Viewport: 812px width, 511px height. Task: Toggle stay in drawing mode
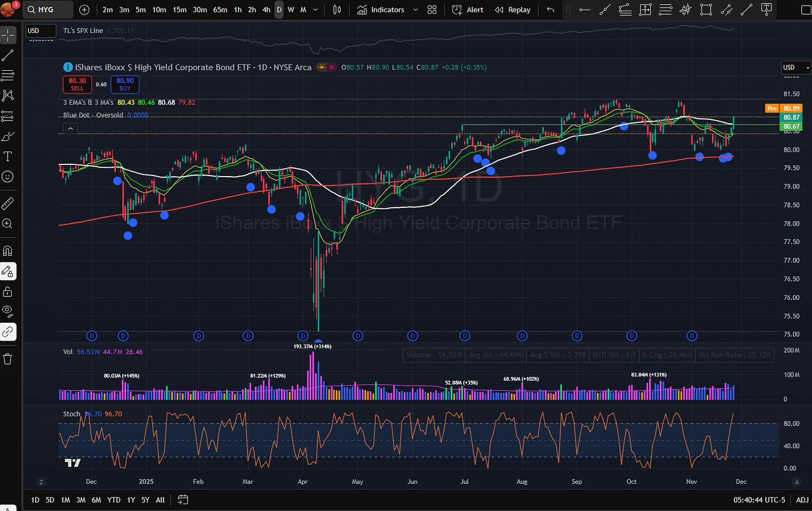(8, 271)
